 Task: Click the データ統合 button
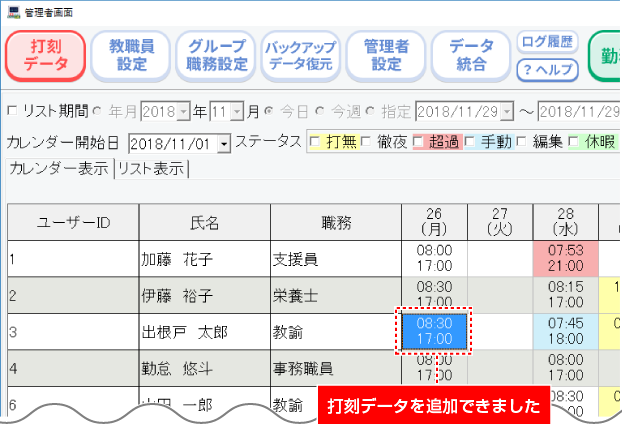[470, 56]
